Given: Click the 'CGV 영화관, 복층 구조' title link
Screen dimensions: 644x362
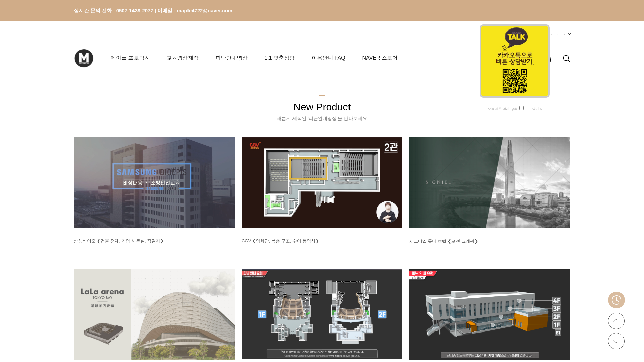Looking at the screenshot, I should 280,241.
